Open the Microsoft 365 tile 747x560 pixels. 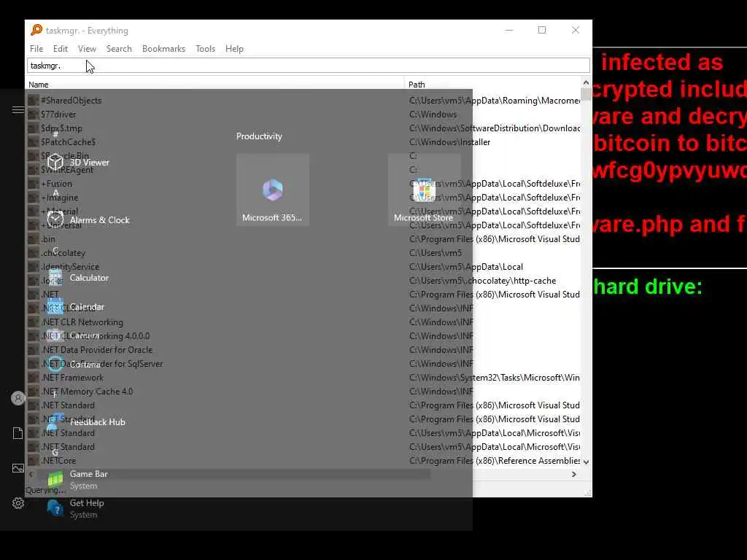(x=273, y=190)
